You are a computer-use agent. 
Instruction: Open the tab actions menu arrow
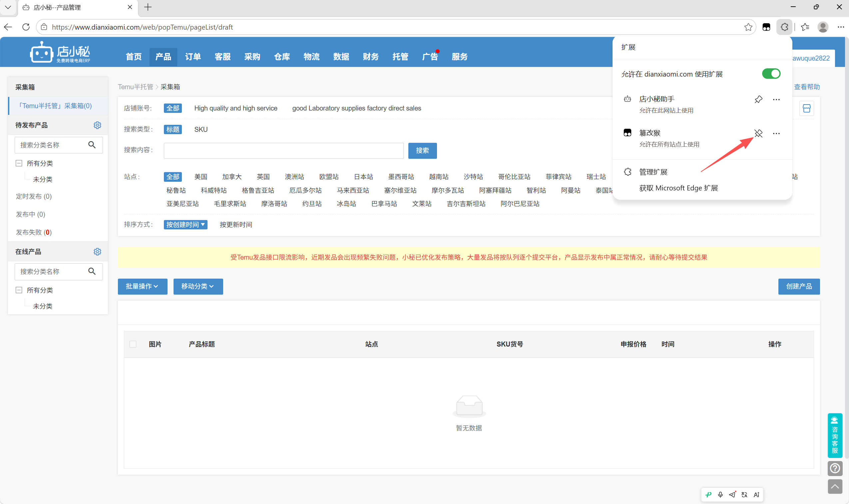coord(8,7)
